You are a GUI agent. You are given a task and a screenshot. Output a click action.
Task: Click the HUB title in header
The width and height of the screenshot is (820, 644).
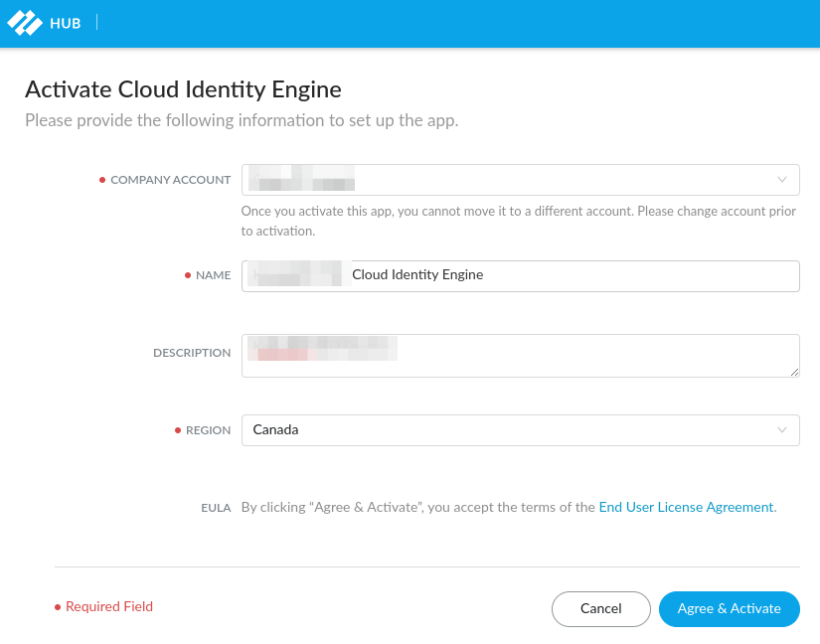coord(66,24)
